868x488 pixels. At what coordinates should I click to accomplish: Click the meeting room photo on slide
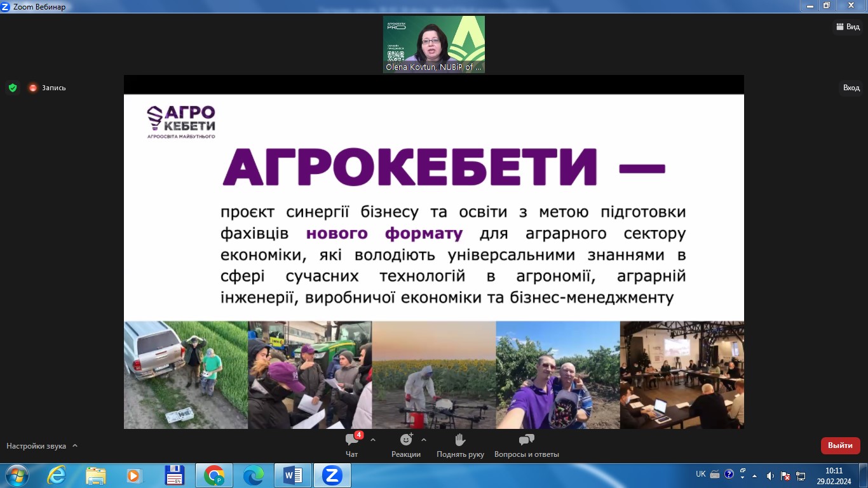click(682, 375)
